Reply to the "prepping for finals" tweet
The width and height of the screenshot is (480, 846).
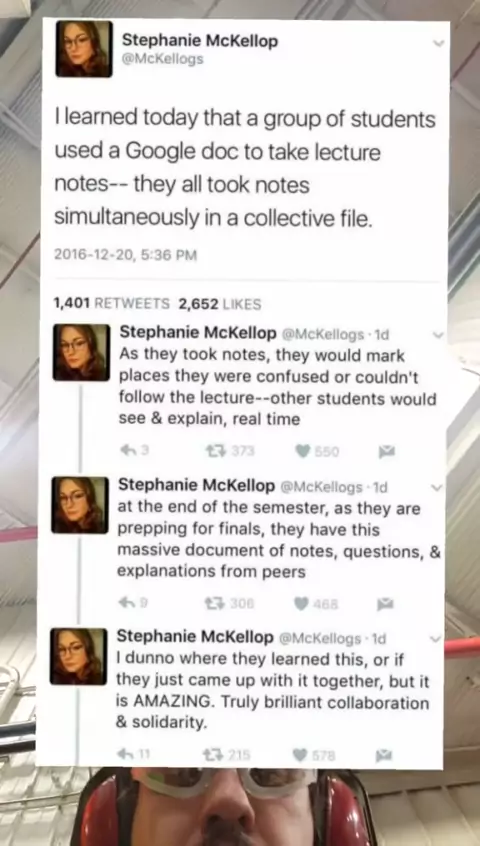(x=126, y=604)
